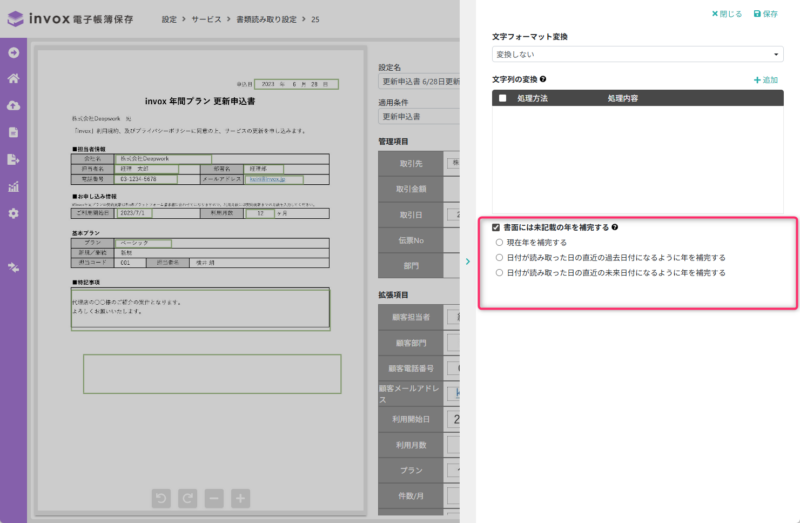Select the 取引金額 management item
Image resolution: width=800 pixels, height=523 pixels.
[x=411, y=189]
